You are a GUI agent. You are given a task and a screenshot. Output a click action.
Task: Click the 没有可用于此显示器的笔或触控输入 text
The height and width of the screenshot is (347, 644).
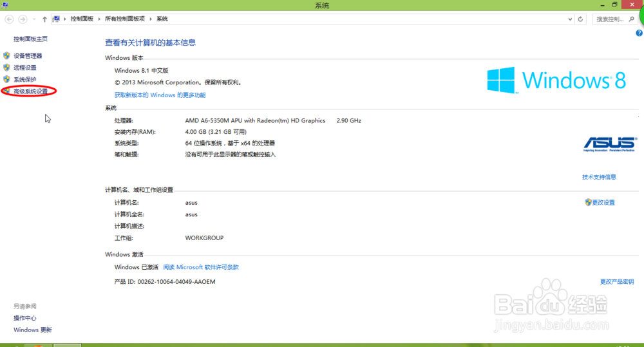pos(230,155)
